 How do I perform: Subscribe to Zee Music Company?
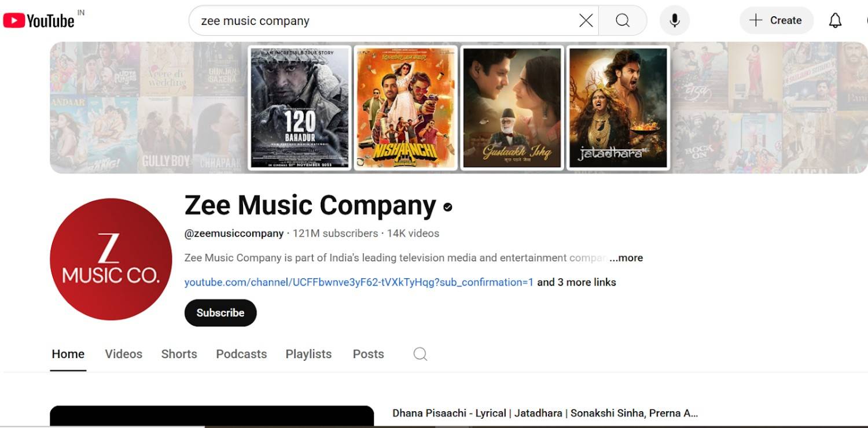220,312
